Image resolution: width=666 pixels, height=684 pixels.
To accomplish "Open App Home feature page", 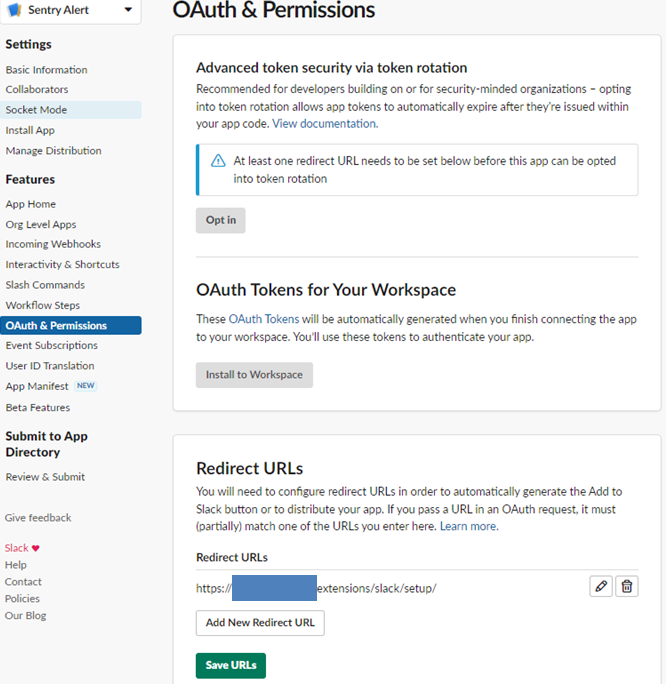I will coord(31,204).
